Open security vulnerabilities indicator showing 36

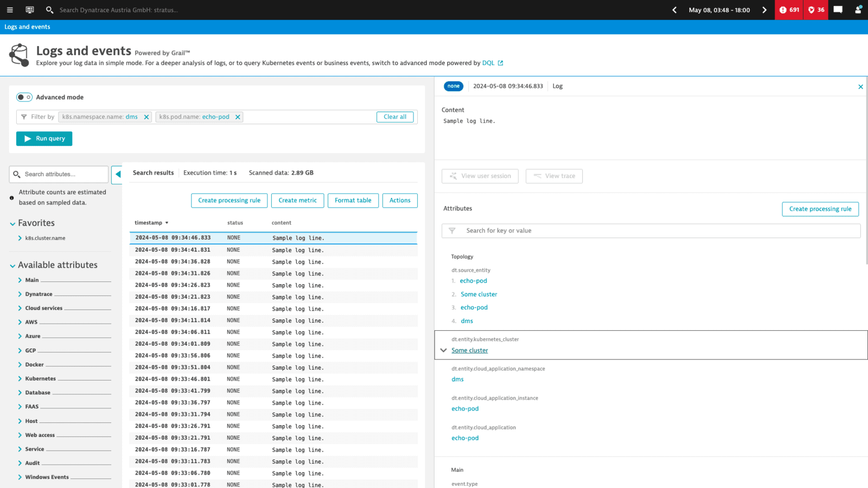[x=816, y=10]
